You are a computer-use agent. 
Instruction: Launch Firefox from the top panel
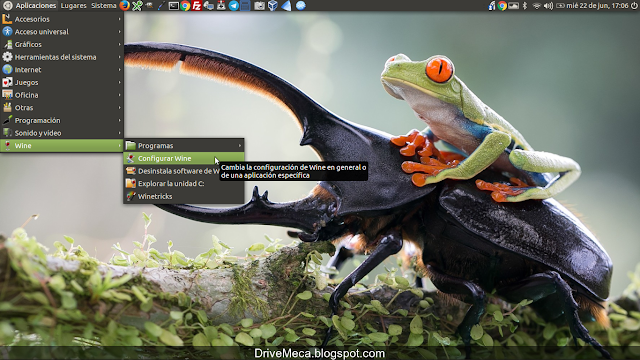pos(124,6)
